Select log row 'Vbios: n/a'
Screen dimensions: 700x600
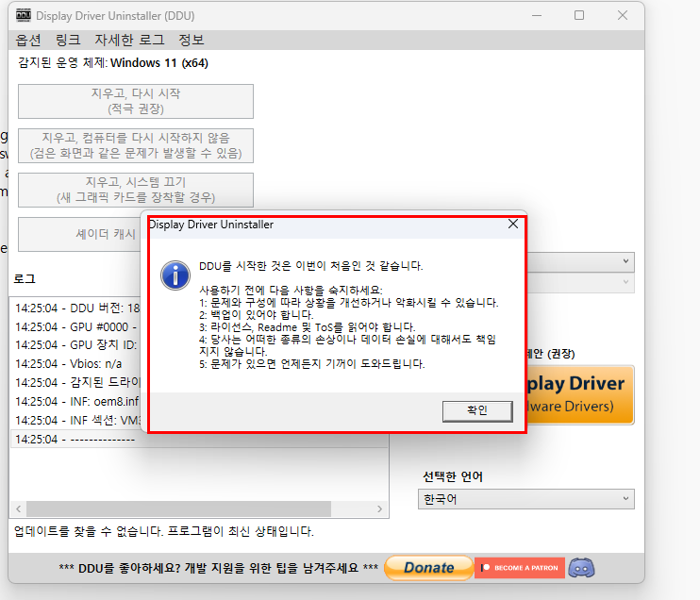pos(76,364)
